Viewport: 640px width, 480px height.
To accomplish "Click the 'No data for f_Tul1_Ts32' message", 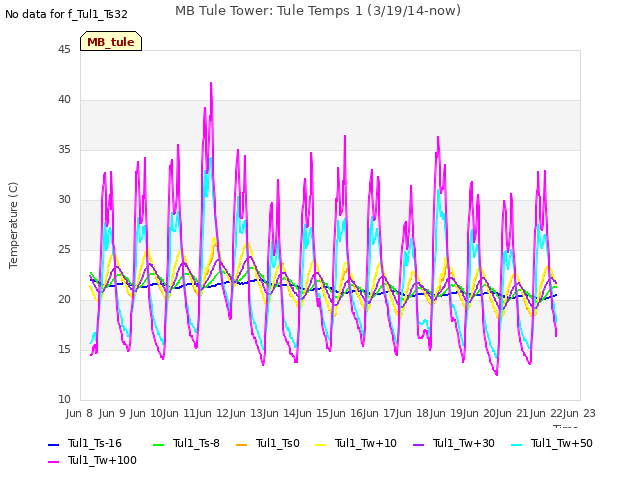I will pos(67,14).
